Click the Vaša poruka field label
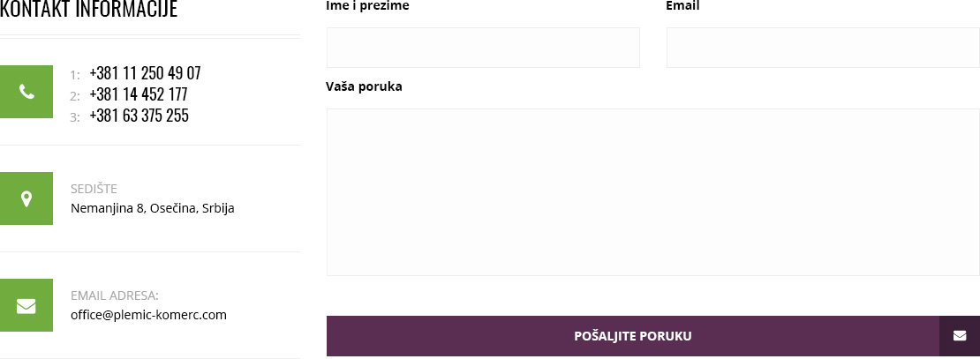This screenshot has height=359, width=980. (x=364, y=86)
